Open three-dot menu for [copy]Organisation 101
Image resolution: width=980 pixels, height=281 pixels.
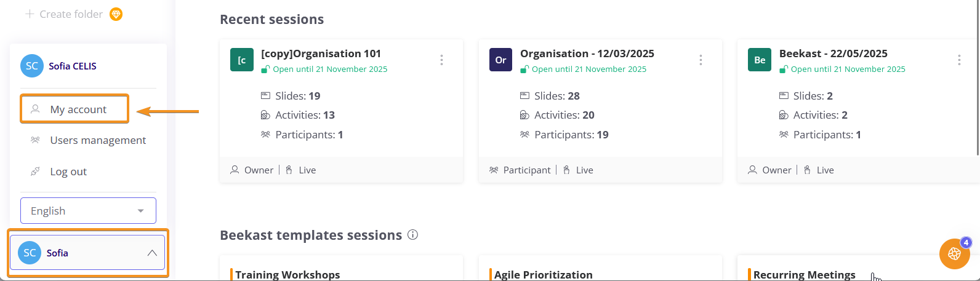[x=441, y=60]
